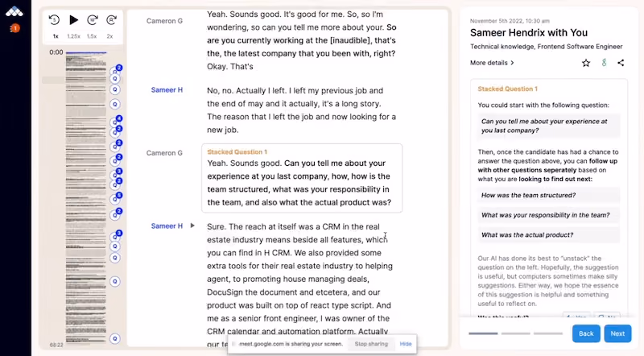Click the 08:22 end timestamp label
The width and height of the screenshot is (644, 356).
point(56,345)
